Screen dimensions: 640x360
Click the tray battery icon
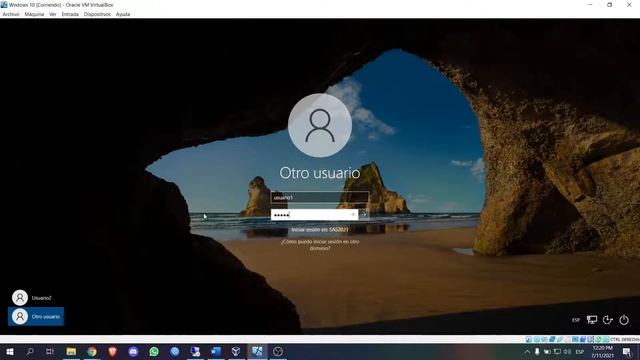(x=547, y=351)
